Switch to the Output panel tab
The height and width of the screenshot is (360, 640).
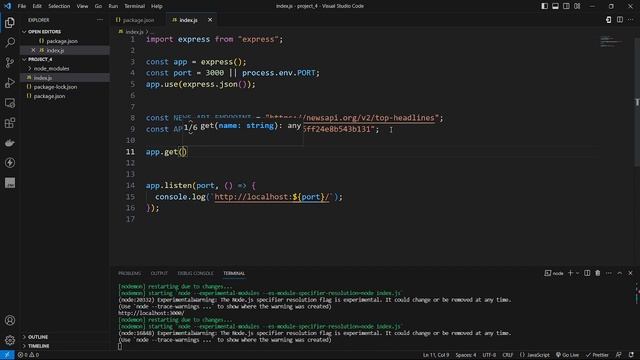click(159, 273)
